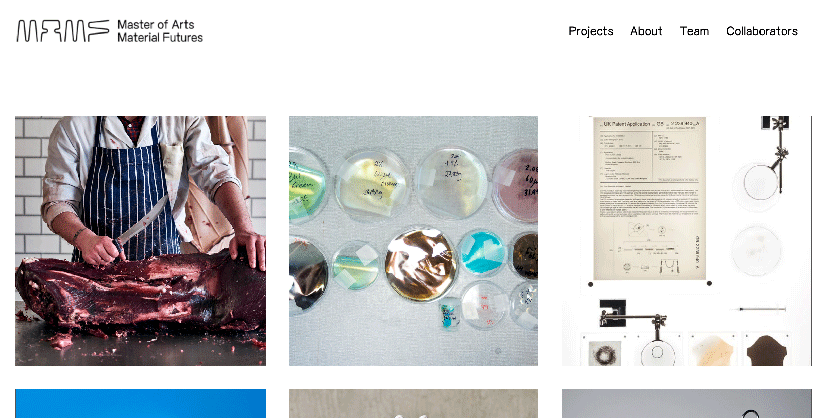Click the gold metallic petri dish
Viewport: 827px width, 418px height.
point(420,265)
